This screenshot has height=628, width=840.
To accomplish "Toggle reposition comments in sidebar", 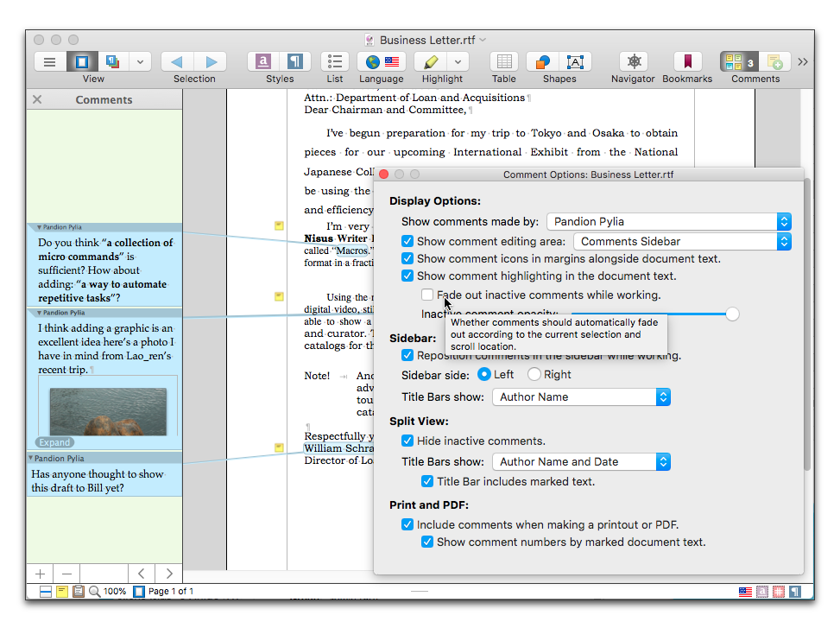I will (x=407, y=355).
